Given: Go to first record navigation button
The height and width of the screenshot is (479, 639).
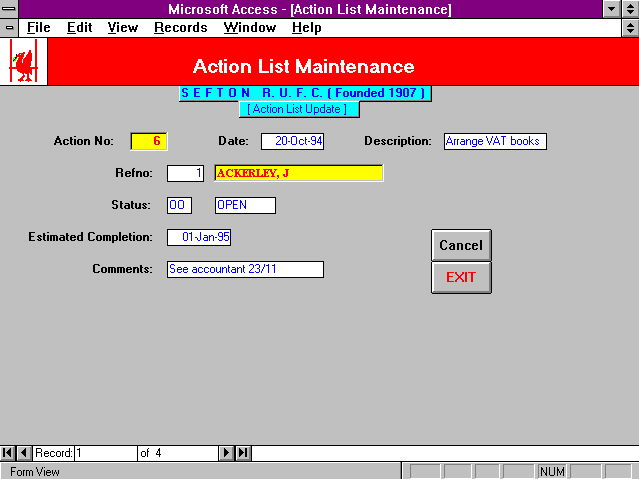Looking at the screenshot, I should click(x=7, y=453).
